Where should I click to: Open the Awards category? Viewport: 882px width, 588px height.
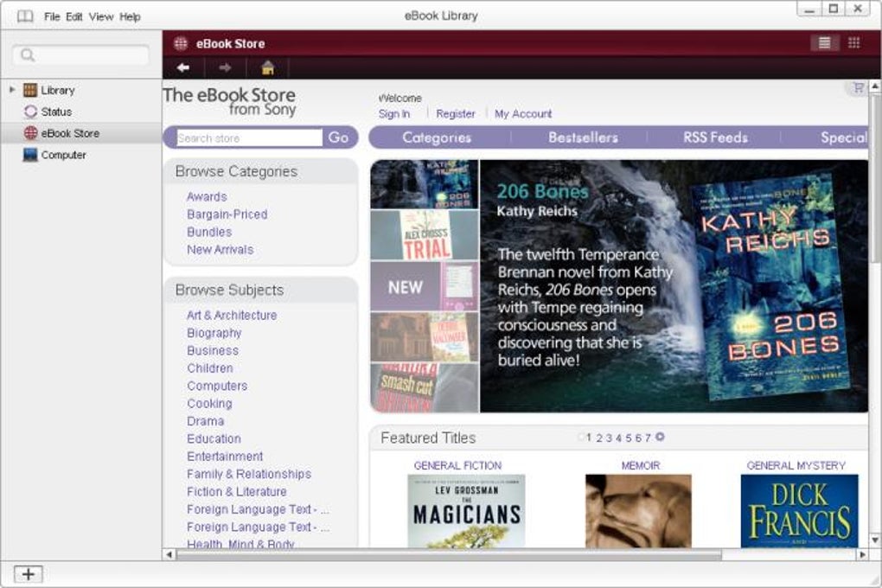coord(207,196)
